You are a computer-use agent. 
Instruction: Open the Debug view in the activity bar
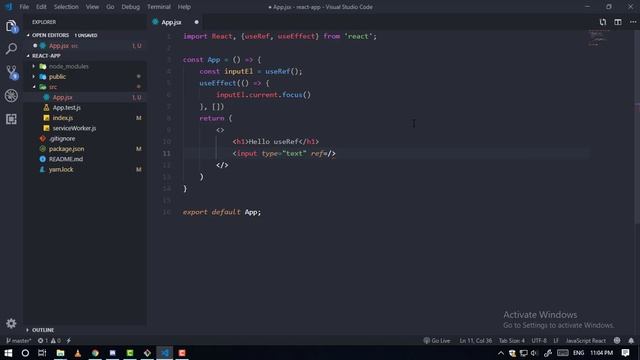(11, 96)
